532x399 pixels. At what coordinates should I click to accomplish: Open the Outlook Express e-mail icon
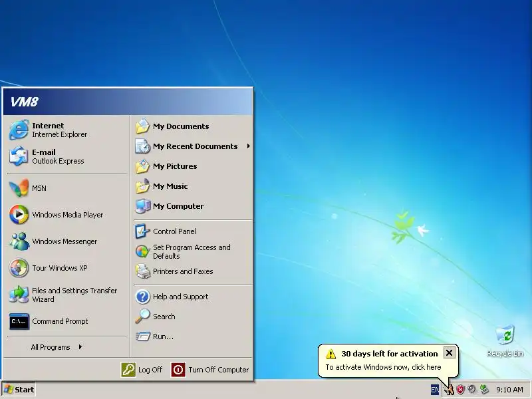[19, 156]
